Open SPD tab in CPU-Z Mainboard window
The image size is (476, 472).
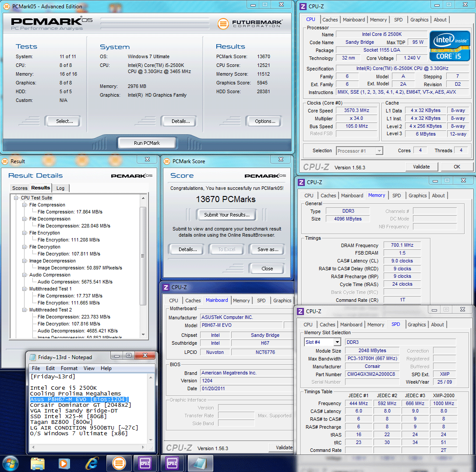(261, 301)
